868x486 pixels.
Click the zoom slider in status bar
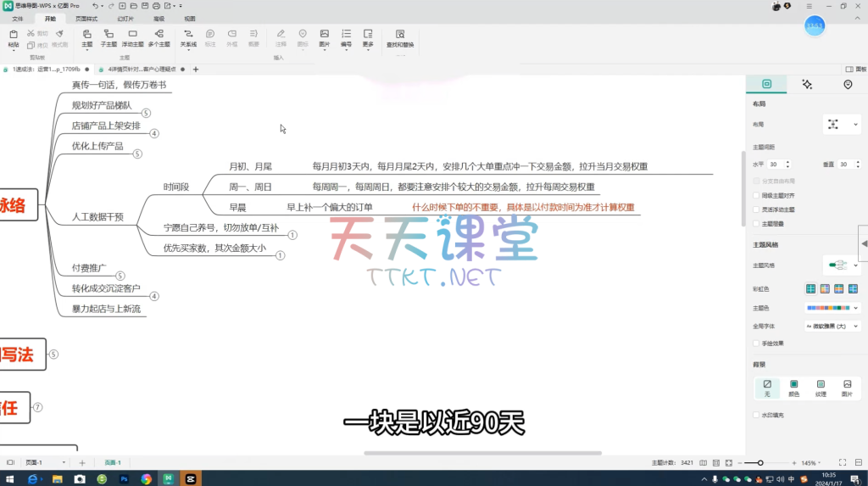760,463
